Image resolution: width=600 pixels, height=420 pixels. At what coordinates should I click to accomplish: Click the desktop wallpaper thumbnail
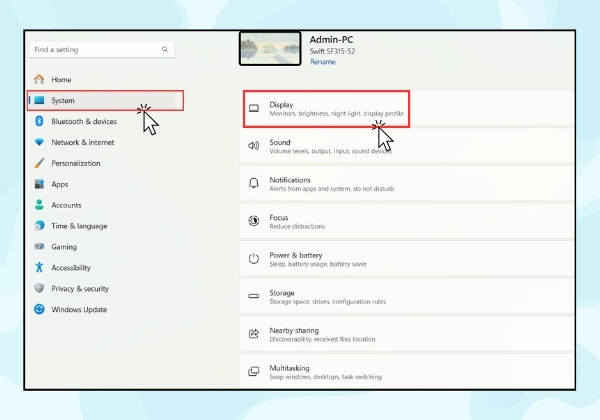point(270,49)
